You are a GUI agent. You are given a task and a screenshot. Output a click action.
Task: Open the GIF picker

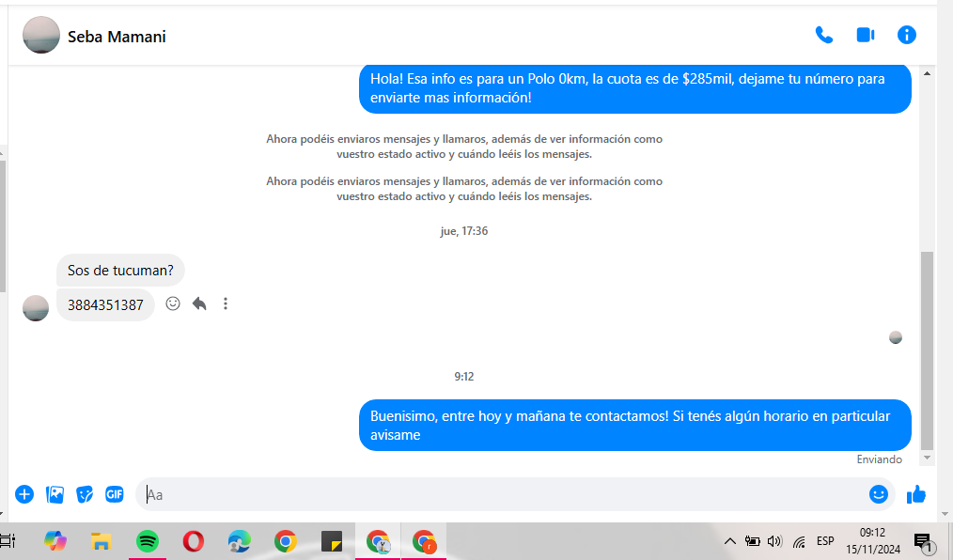[x=114, y=494]
